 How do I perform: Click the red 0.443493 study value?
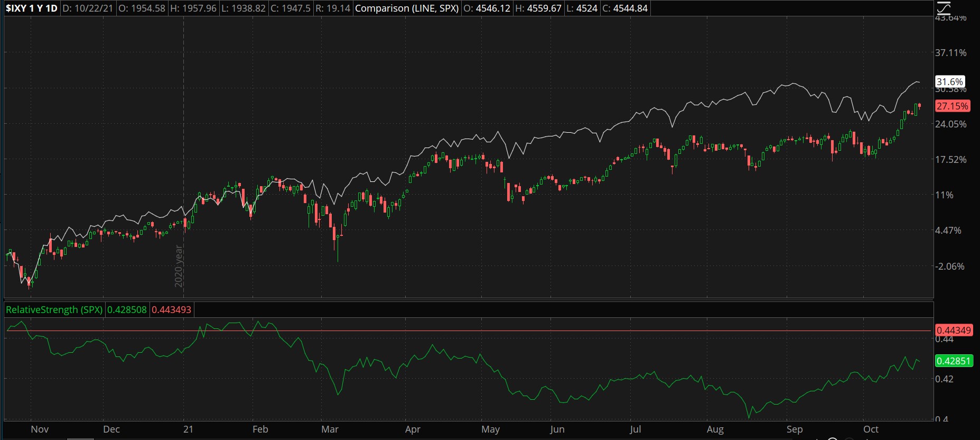(172, 310)
